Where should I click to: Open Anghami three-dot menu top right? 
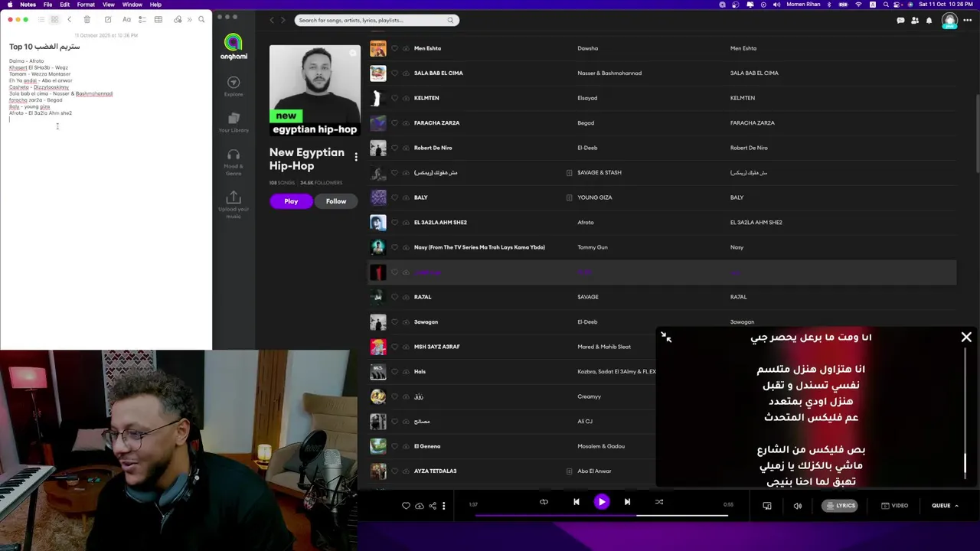[x=969, y=20]
